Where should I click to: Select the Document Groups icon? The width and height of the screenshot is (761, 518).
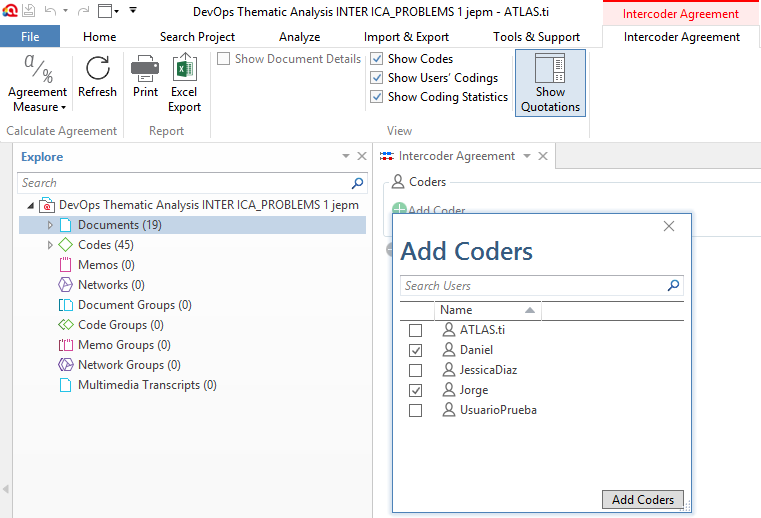(x=66, y=305)
